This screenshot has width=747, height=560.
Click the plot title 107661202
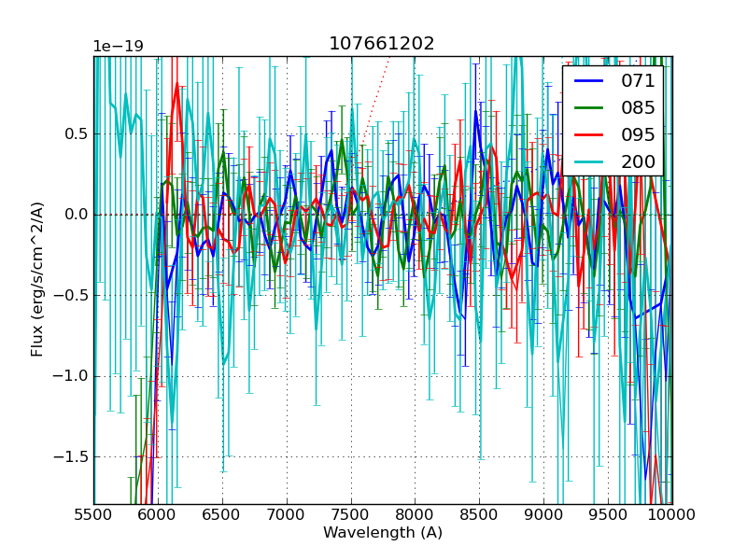382,44
